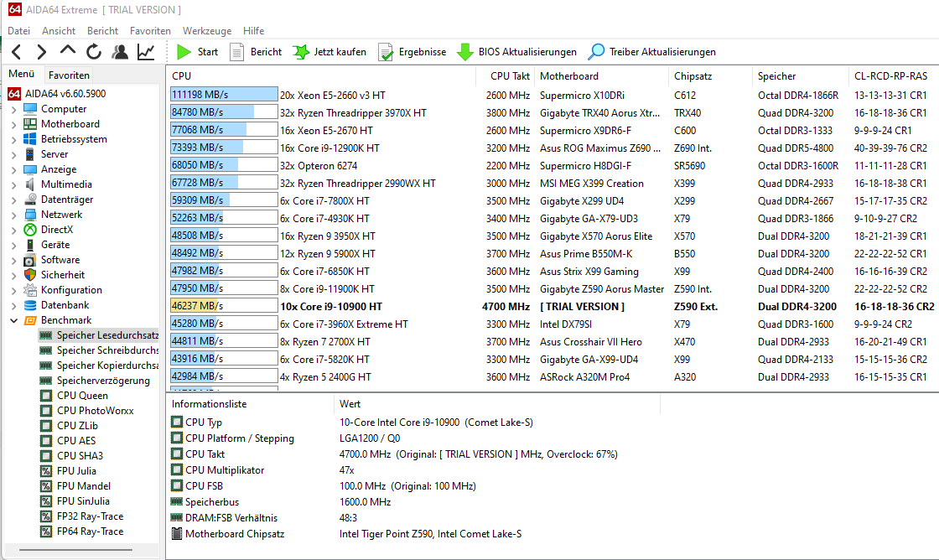Click BIOS Aktualisierungen
939x560 pixels.
click(x=516, y=52)
